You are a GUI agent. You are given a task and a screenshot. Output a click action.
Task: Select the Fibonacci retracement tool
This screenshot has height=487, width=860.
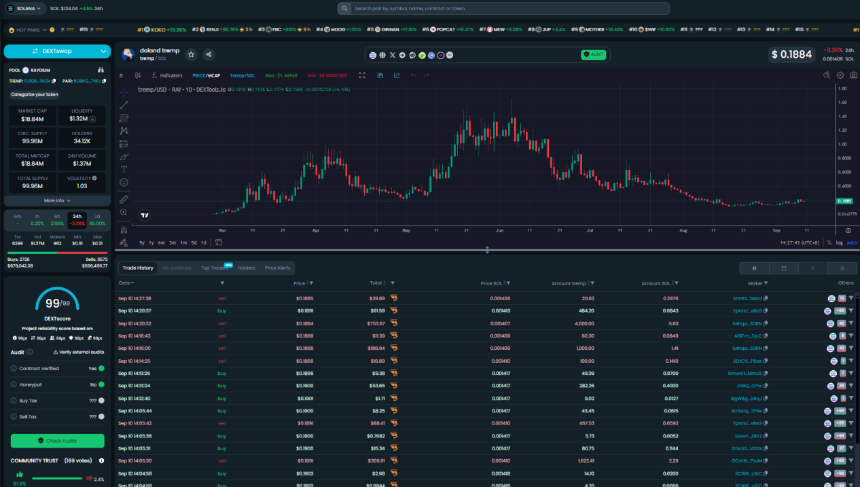(124, 117)
